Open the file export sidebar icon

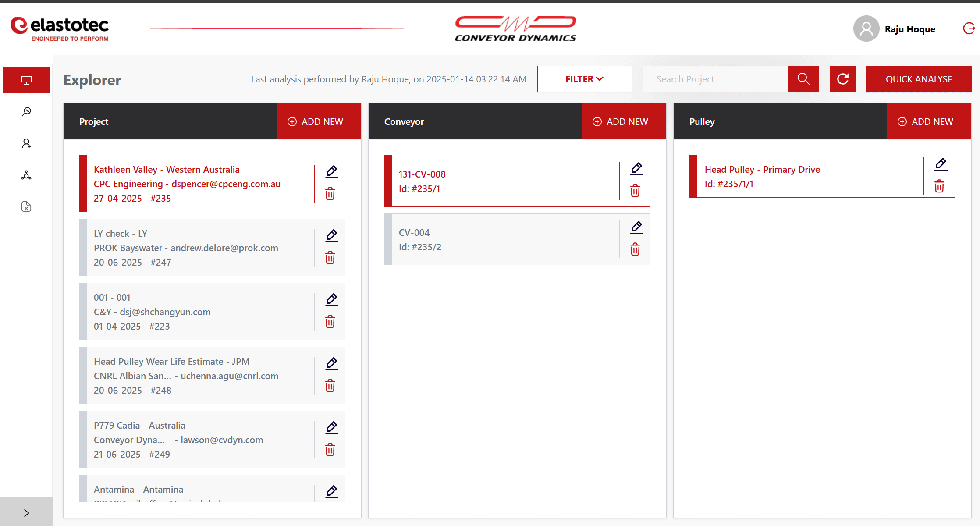[x=26, y=207]
